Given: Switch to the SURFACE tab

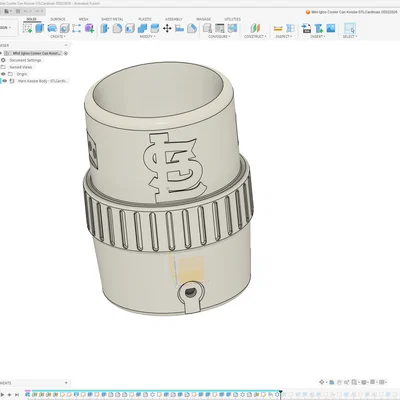Looking at the screenshot, I should (58, 19).
